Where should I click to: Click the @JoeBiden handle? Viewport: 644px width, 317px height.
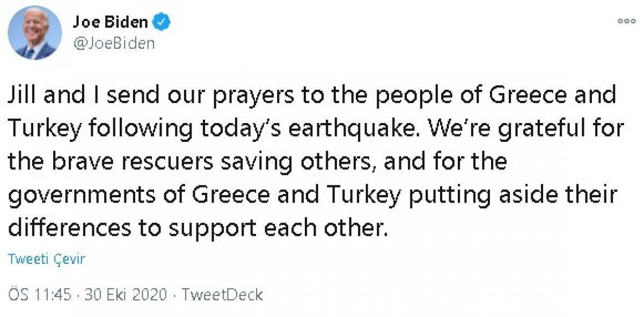tap(113, 44)
